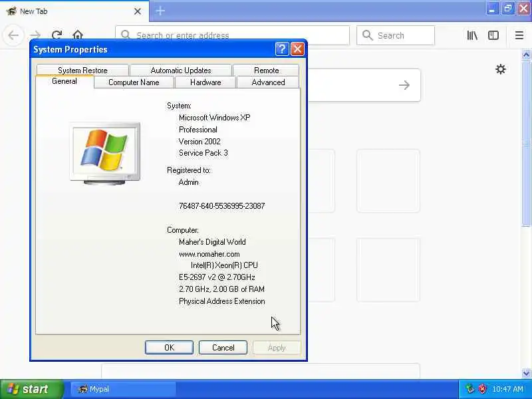Click the magnifier icon in the search box
This screenshot has height=399, width=532.
click(367, 35)
